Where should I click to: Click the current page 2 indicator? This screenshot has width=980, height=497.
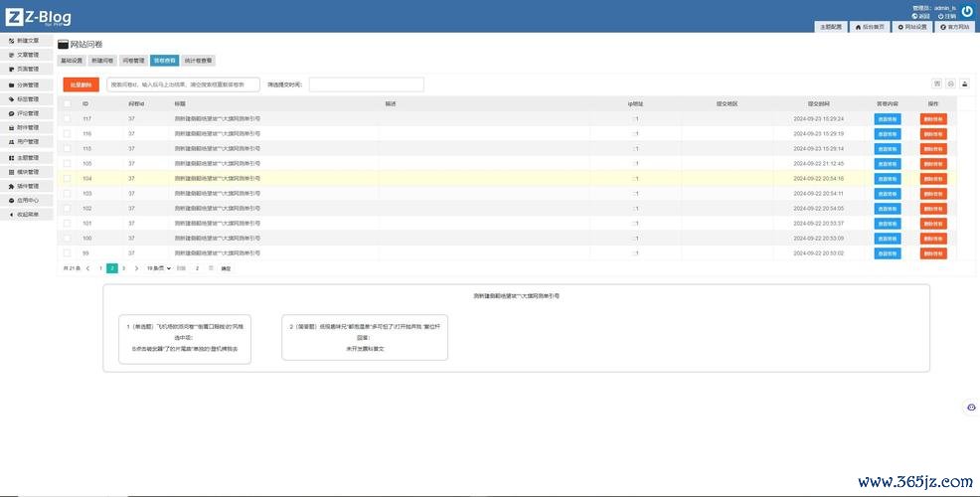pyautogui.click(x=112, y=268)
